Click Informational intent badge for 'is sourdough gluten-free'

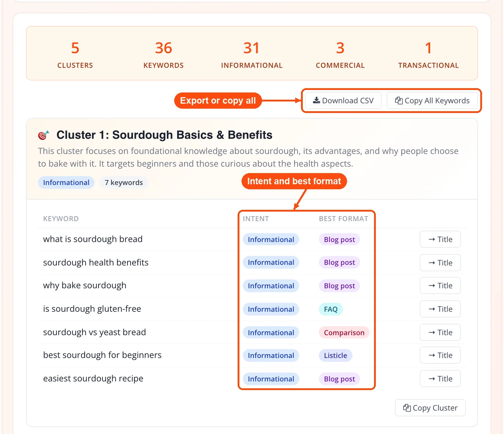click(x=271, y=309)
